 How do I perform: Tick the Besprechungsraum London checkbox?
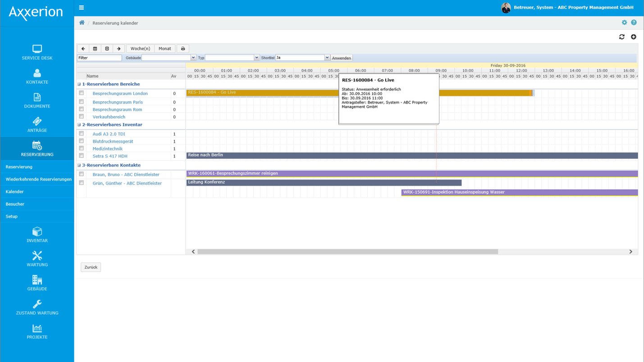(82, 93)
